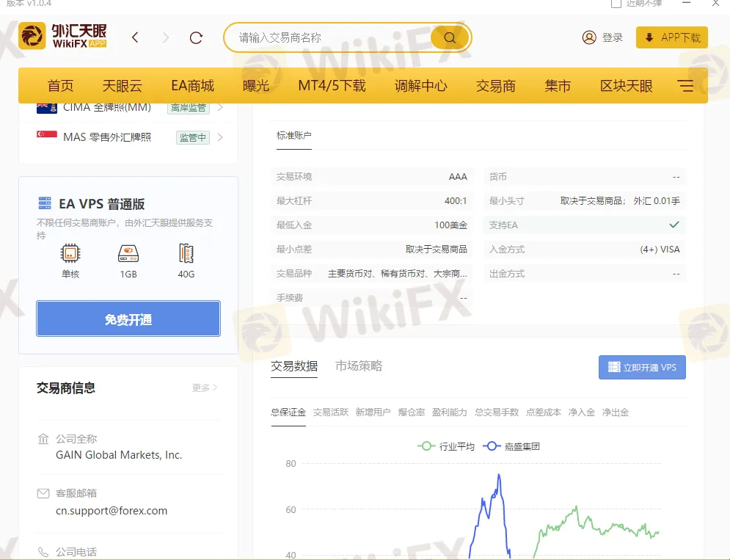The height and width of the screenshot is (560, 730).
Task: Open the 曝光 menu item
Action: 256,85
